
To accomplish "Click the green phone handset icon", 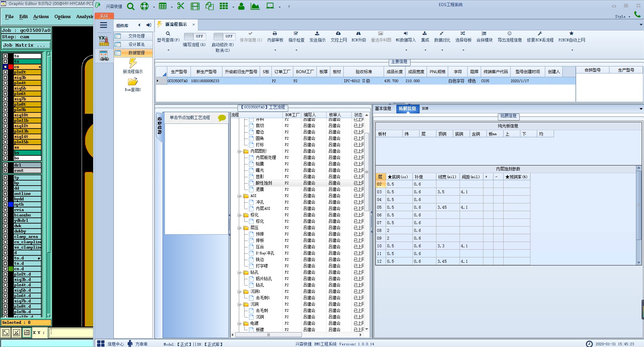I will [637, 14].
